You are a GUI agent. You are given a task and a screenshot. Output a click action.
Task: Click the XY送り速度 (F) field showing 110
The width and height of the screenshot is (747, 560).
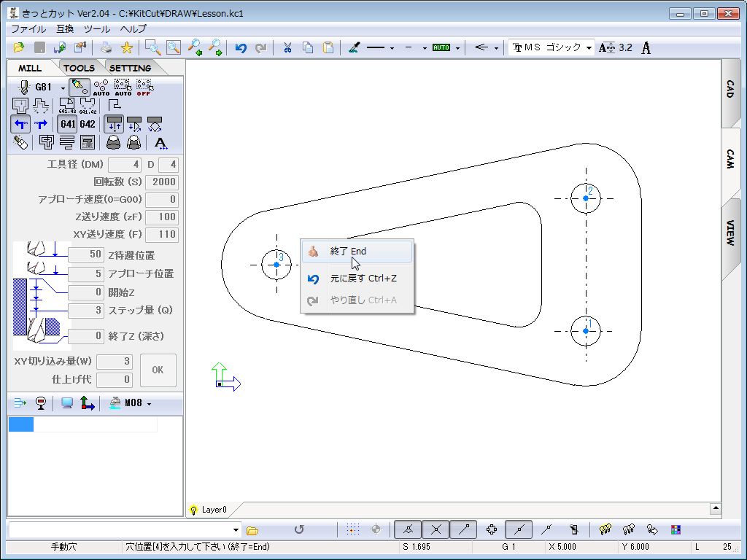[162, 234]
